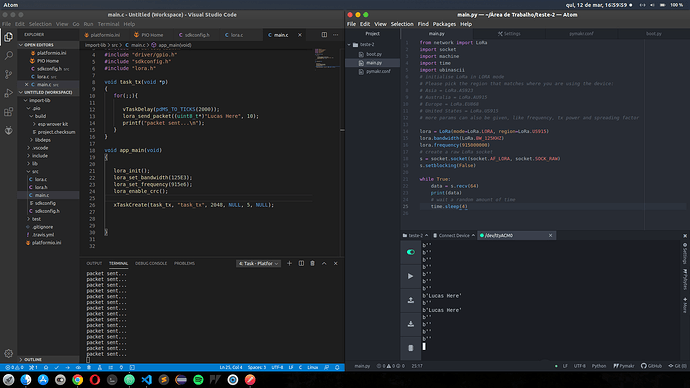The height and width of the screenshot is (388, 690).
Task: Collapse UNTITLED (WORKSPACE) section
Action: pos(48,92)
